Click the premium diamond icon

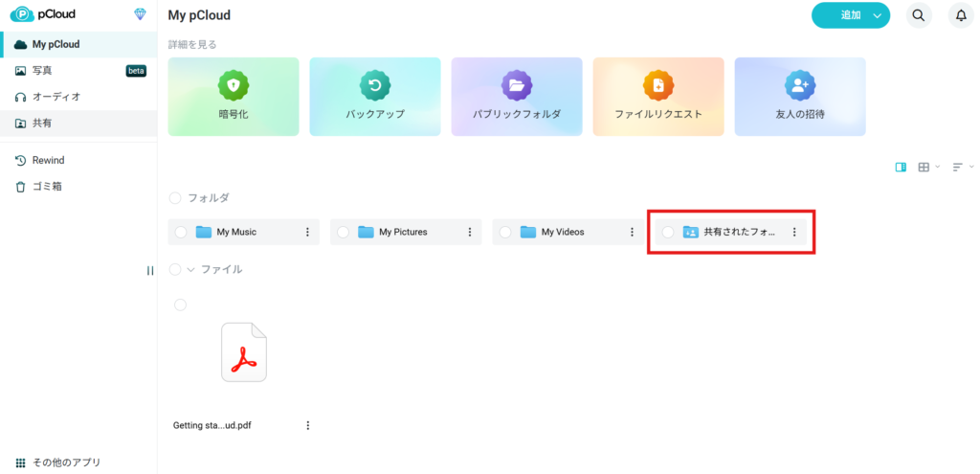(x=141, y=15)
